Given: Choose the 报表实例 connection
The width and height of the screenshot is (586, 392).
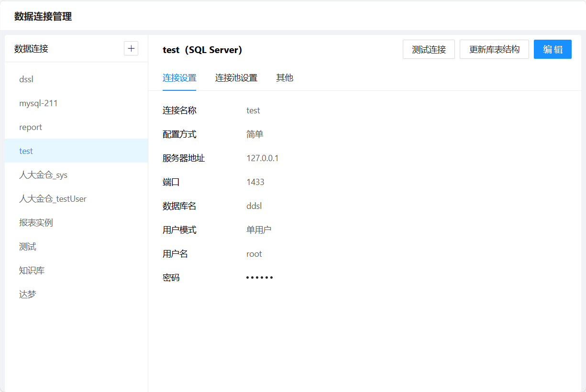Looking at the screenshot, I should (x=36, y=223).
